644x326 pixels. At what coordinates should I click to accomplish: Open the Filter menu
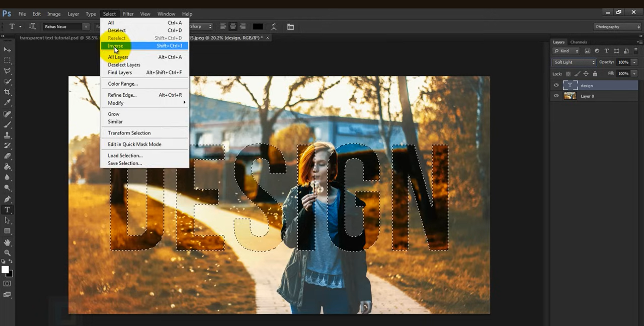(128, 14)
